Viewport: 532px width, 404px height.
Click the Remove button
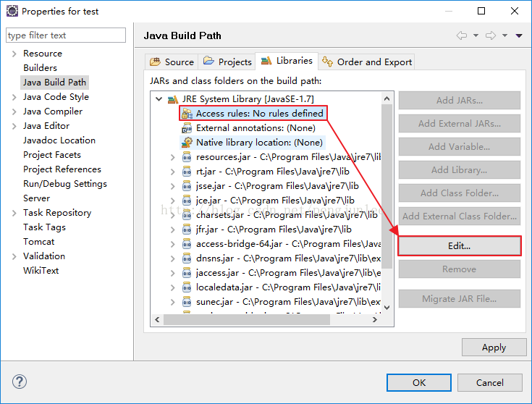point(460,269)
